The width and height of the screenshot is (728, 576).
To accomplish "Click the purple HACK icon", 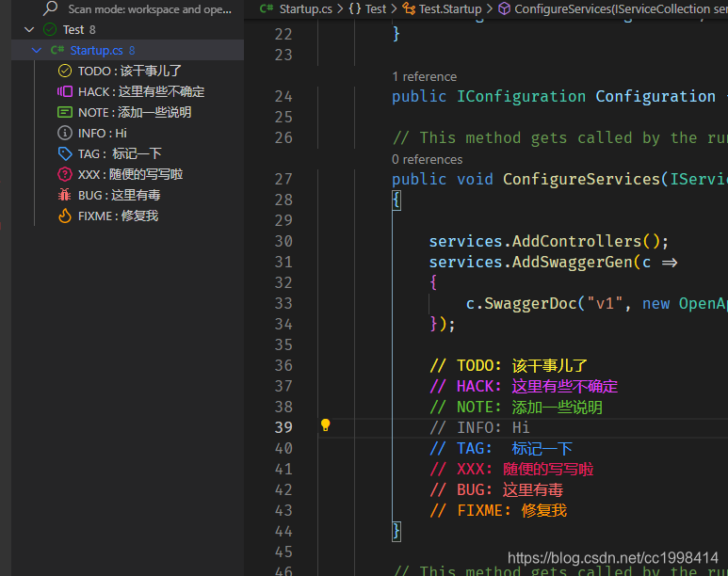I will point(65,91).
